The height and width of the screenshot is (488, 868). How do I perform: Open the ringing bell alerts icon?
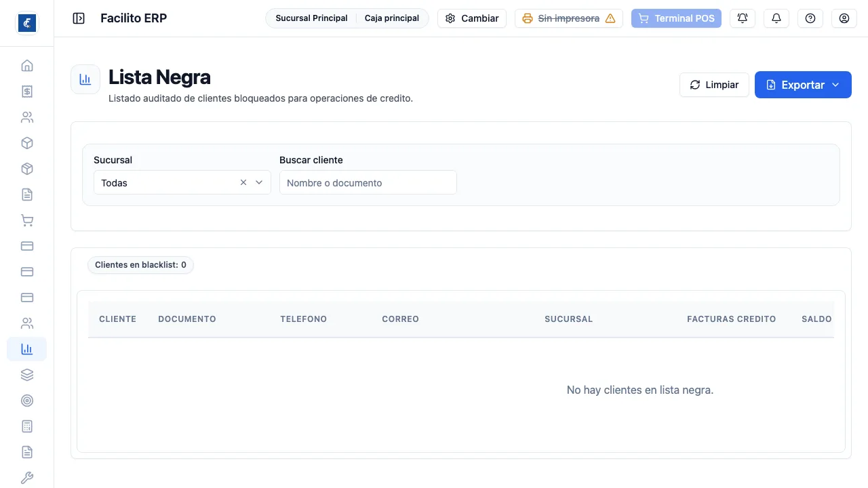[x=743, y=18]
